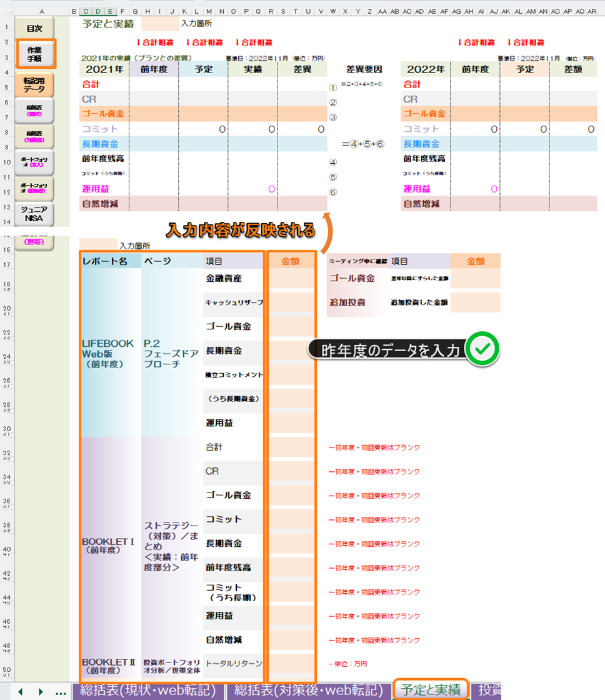Viewport: 605px width, 700px height.
Task: Open the sheet list ellipsis
Action: coord(61,691)
